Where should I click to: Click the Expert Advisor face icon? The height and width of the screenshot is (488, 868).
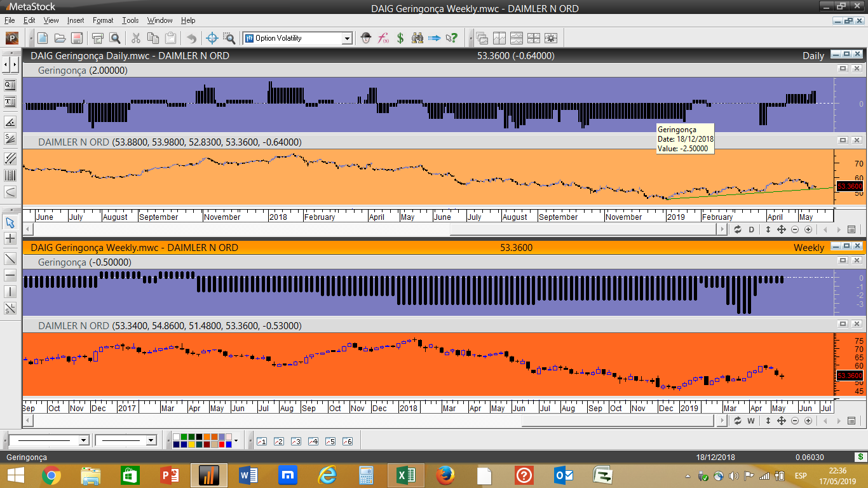pos(366,38)
